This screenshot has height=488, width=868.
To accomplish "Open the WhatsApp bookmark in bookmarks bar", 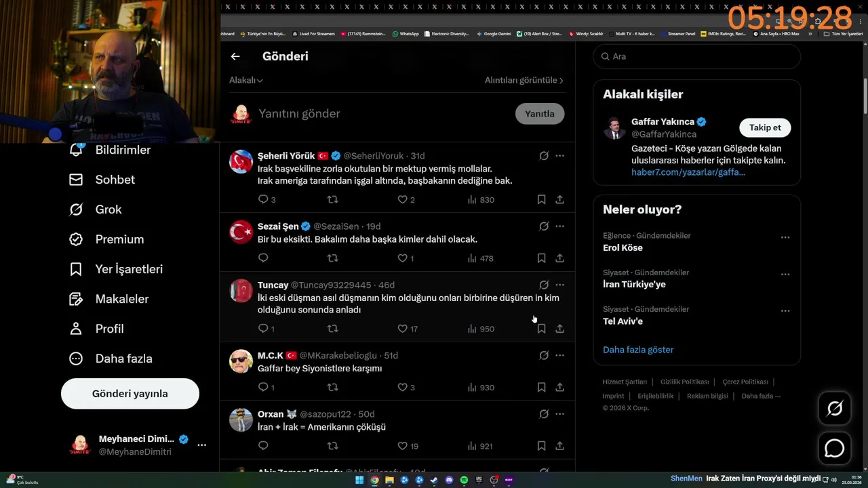I will pyautogui.click(x=406, y=33).
